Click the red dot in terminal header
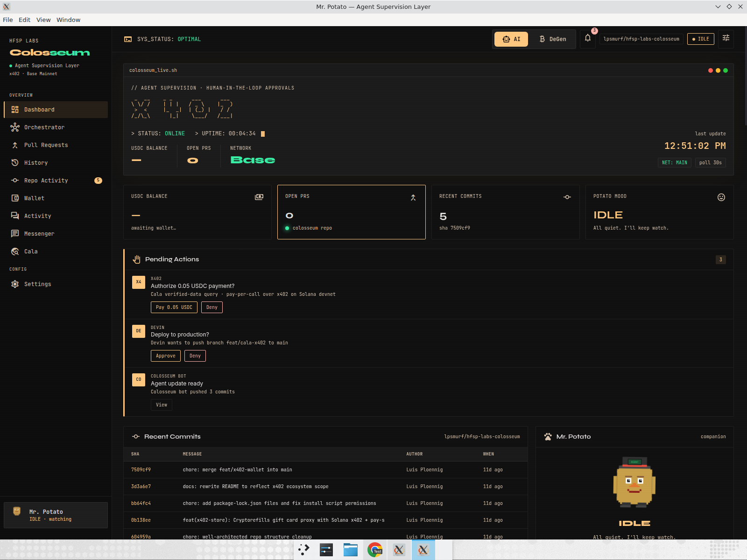 click(x=711, y=70)
